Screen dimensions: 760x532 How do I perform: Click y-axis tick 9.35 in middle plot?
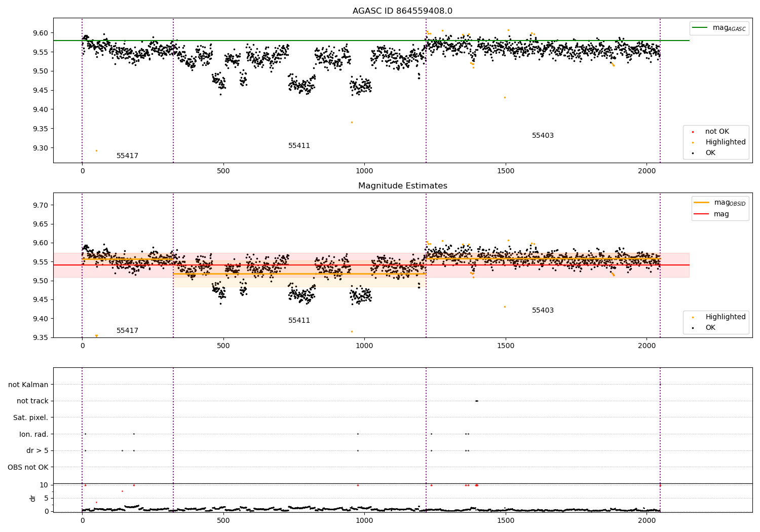[x=42, y=337]
